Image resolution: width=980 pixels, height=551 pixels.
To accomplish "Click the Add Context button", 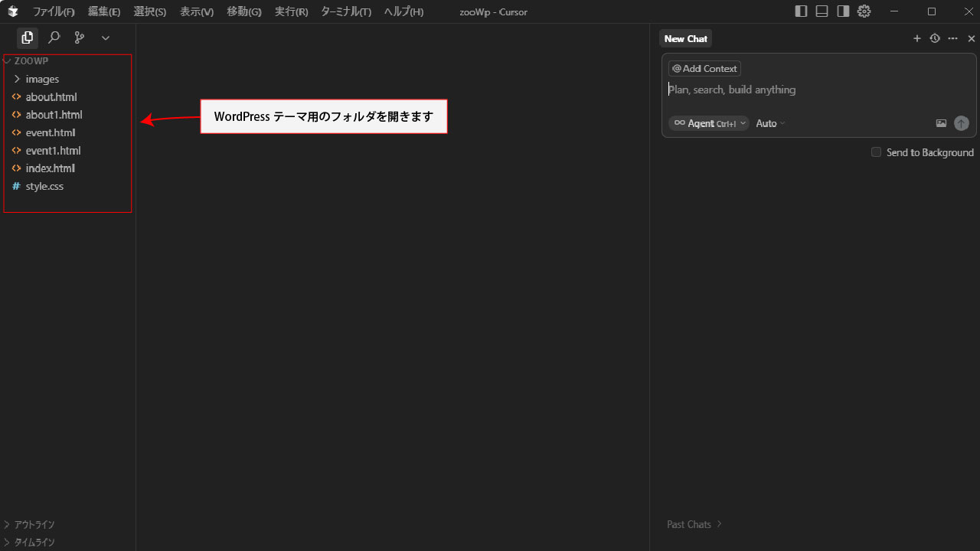I will click(704, 68).
